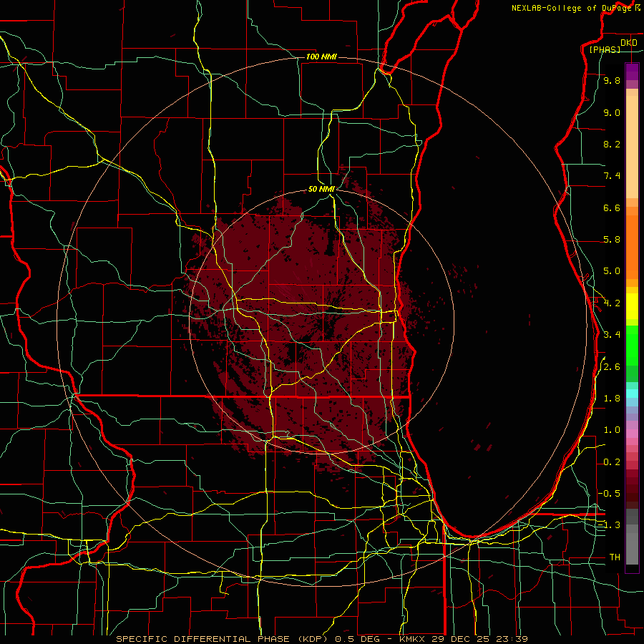644x644 pixels.
Task: Click the 5.0 scale value
Action: coord(612,271)
